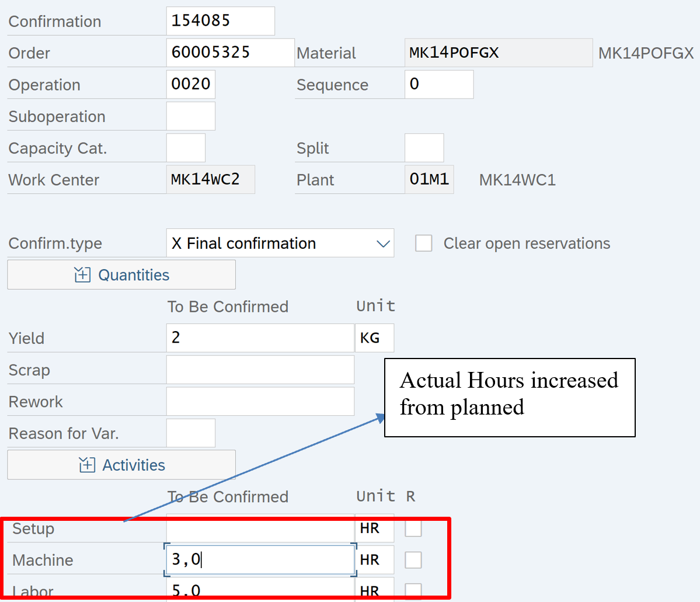Click the Split input field

pyautogui.click(x=424, y=148)
